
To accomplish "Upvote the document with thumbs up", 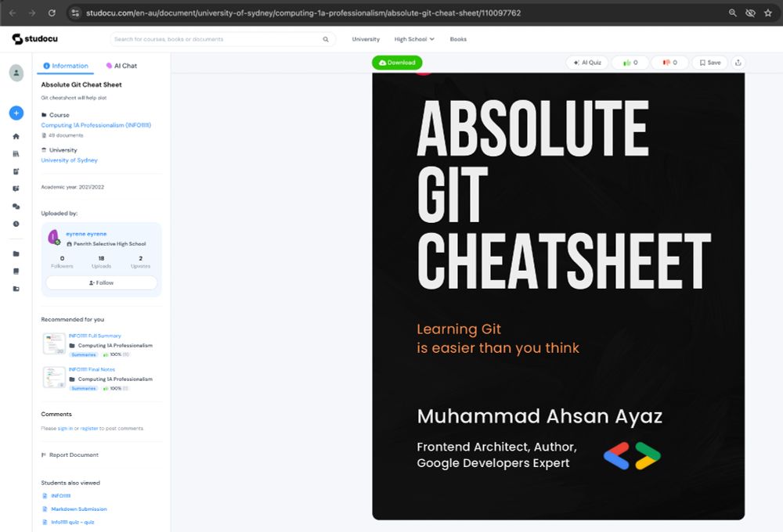I will point(630,63).
